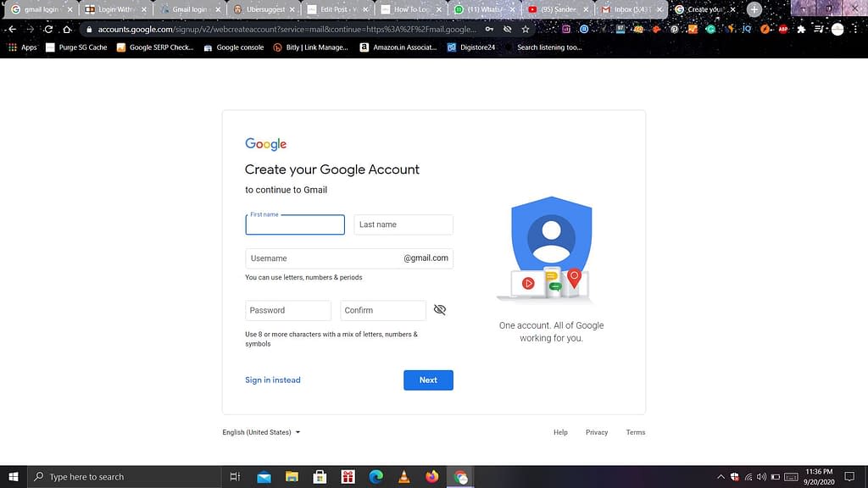The width and height of the screenshot is (868, 488).
Task: Click the Windows 'Type here to search' box
Action: (x=125, y=476)
